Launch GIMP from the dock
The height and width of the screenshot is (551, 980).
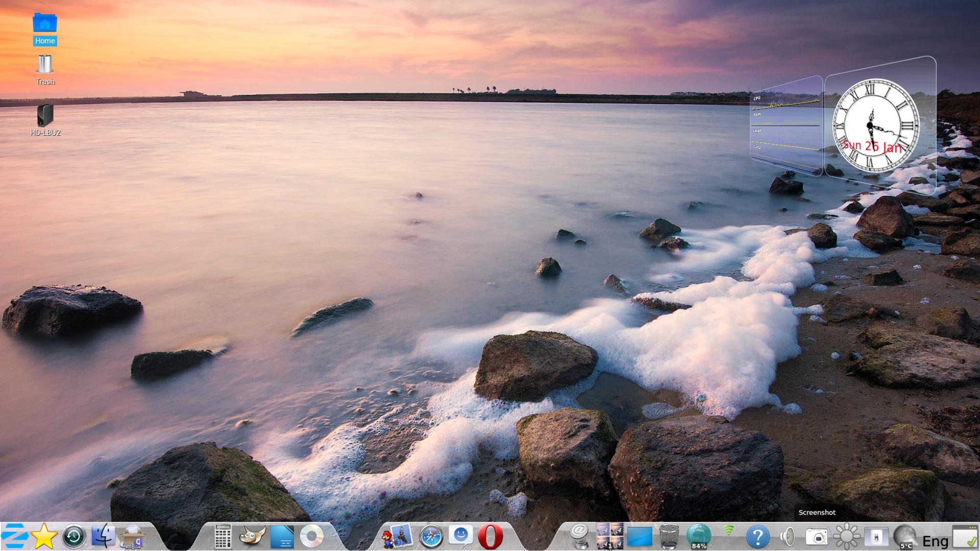tap(252, 537)
